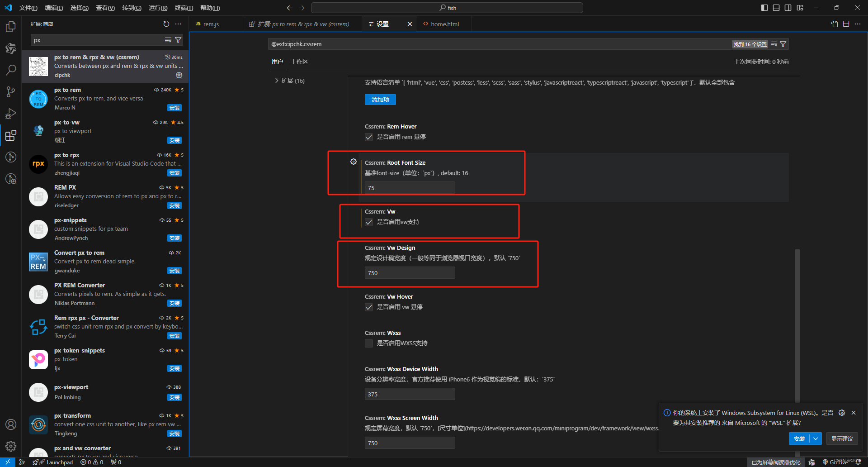Click Launchpad in status bar
This screenshot has width=868, height=467.
click(x=52, y=462)
